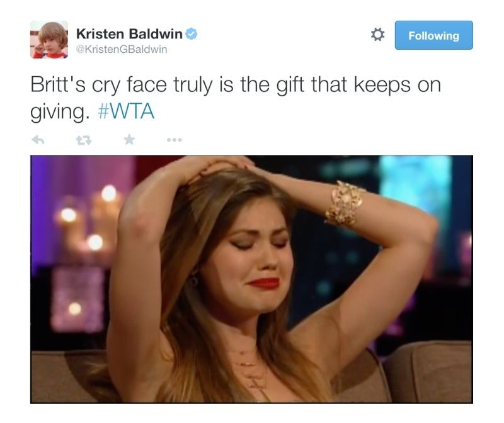Image resolution: width=504 pixels, height=423 pixels.
Task: Click the reply arrow icon
Action: coord(38,140)
